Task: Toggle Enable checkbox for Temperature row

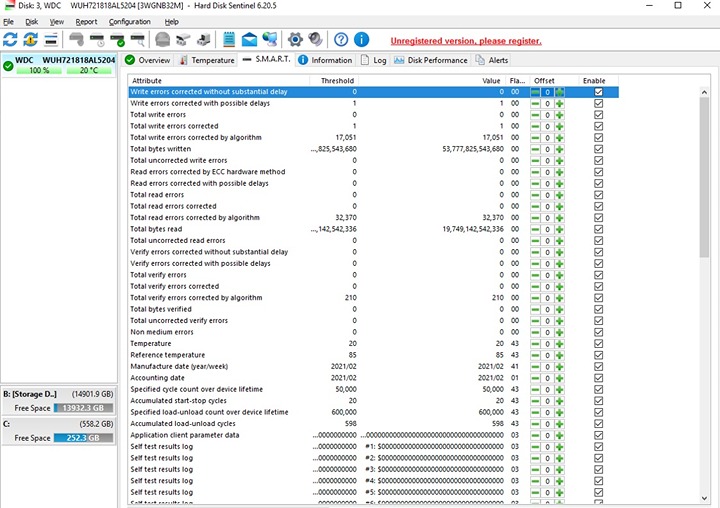Action: click(598, 344)
